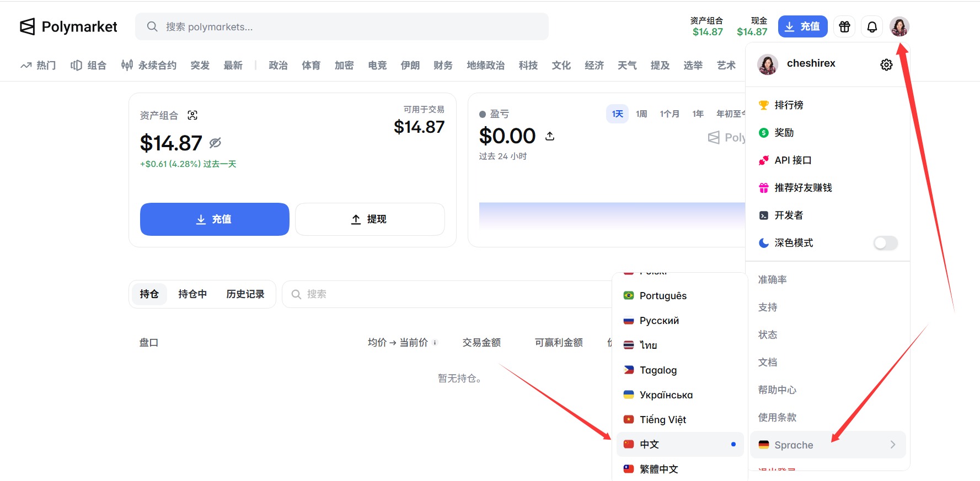The width and height of the screenshot is (980, 481).
Task: Click the profile avatar in header
Action: (899, 26)
